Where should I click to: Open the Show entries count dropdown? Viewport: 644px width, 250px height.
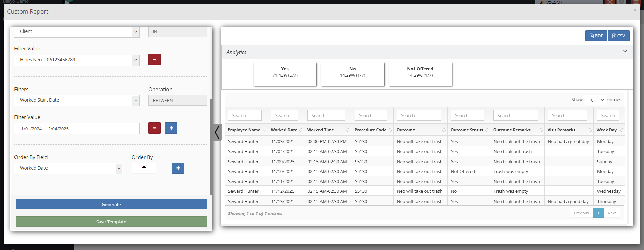tap(594, 100)
